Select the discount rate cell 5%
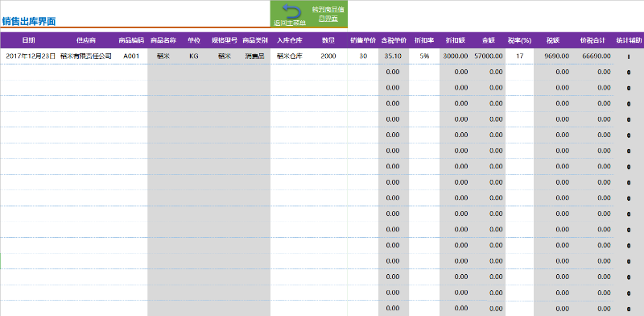Viewport: 644px width, 316px height. [x=424, y=56]
